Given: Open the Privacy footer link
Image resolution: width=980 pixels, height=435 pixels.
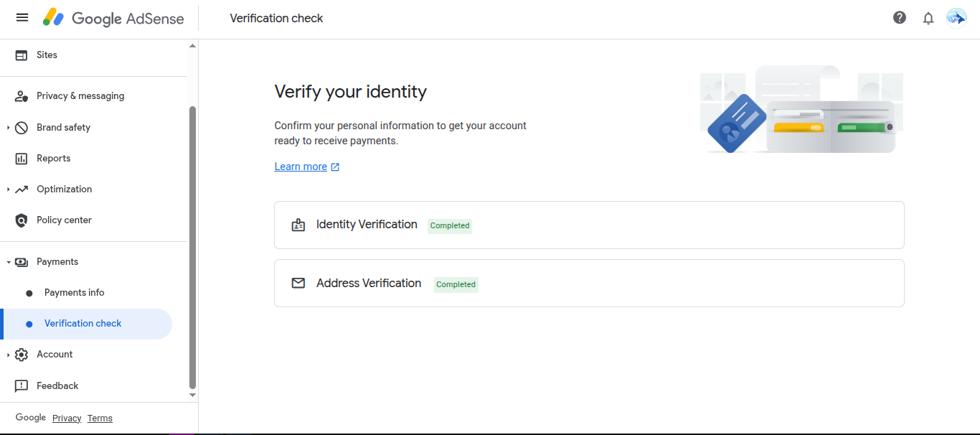Looking at the screenshot, I should [67, 418].
